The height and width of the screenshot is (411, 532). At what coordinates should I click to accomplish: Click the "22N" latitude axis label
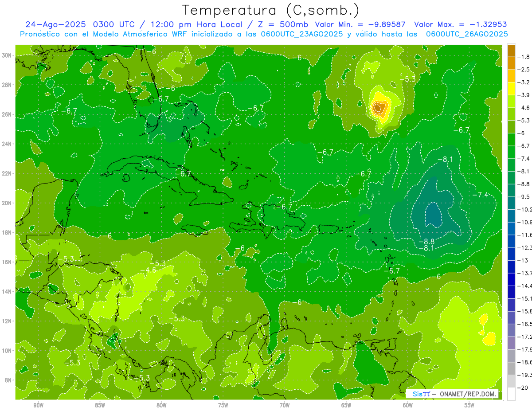(8, 173)
